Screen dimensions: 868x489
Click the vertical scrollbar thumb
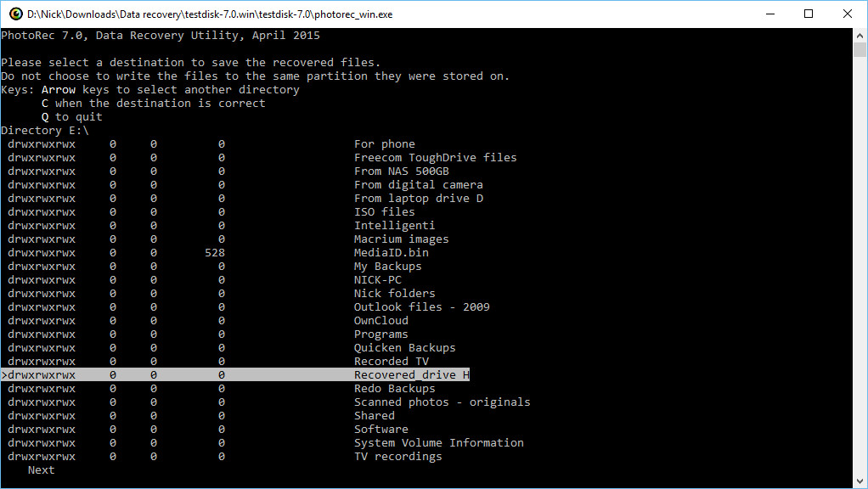tap(860, 50)
